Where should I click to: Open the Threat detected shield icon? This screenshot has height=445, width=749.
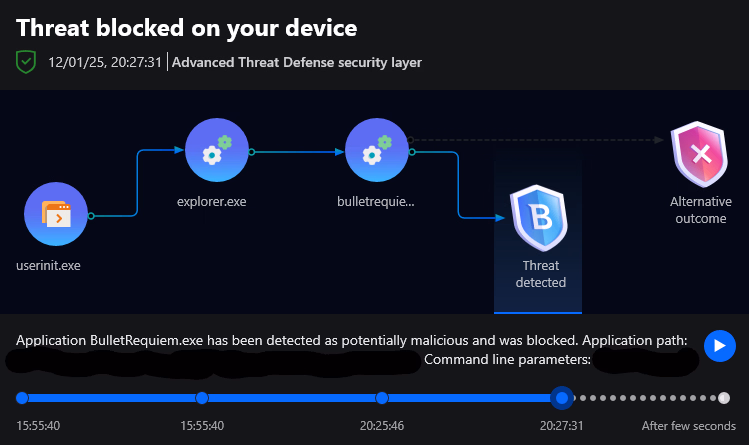coord(539,217)
